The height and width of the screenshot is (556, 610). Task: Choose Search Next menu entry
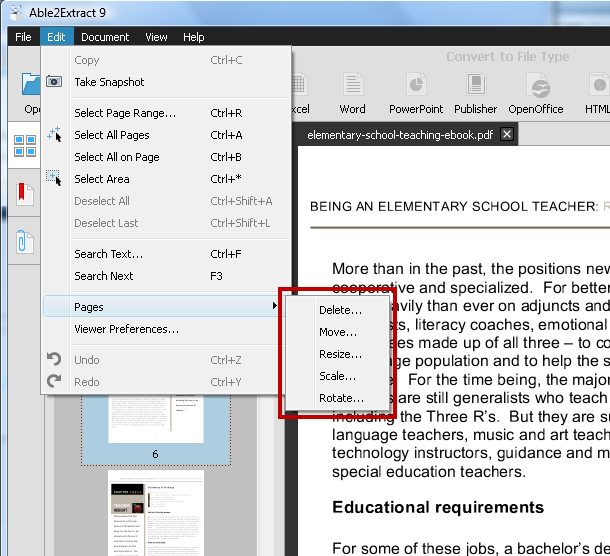(166, 276)
